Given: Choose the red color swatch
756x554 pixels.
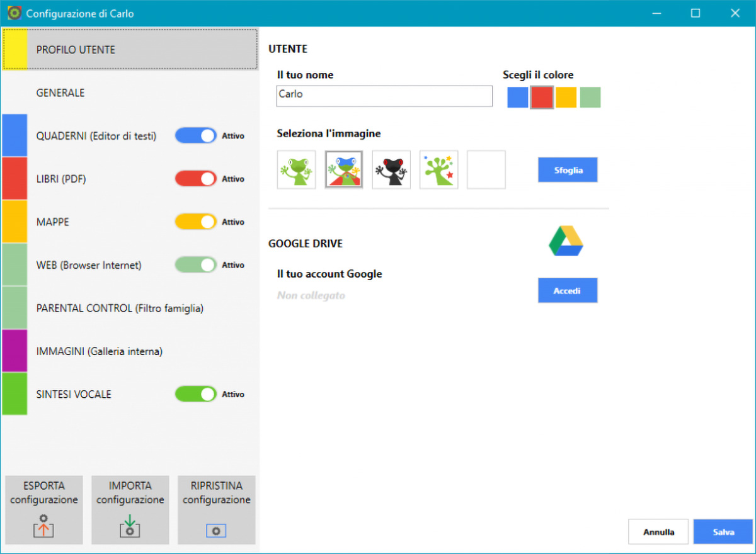Looking at the screenshot, I should (542, 98).
